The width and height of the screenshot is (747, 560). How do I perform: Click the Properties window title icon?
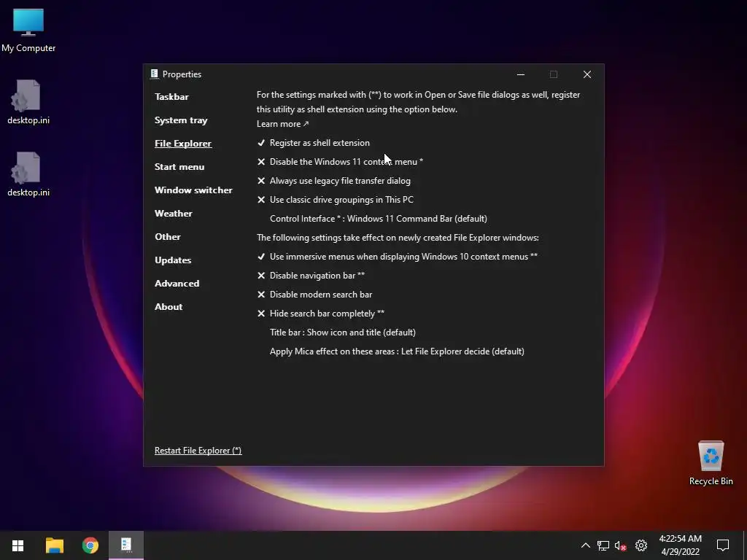click(155, 74)
